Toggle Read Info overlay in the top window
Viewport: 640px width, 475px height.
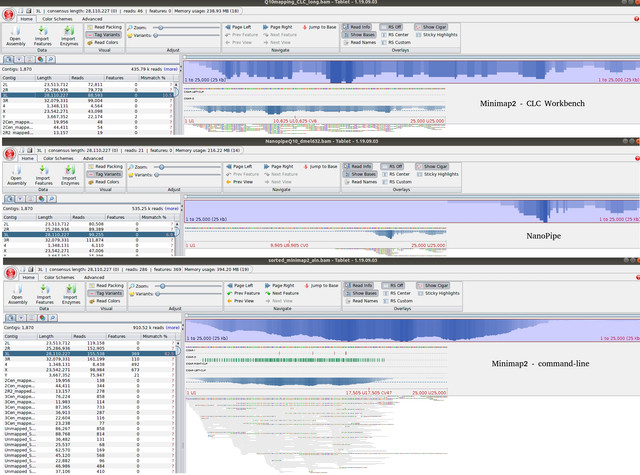[357, 27]
